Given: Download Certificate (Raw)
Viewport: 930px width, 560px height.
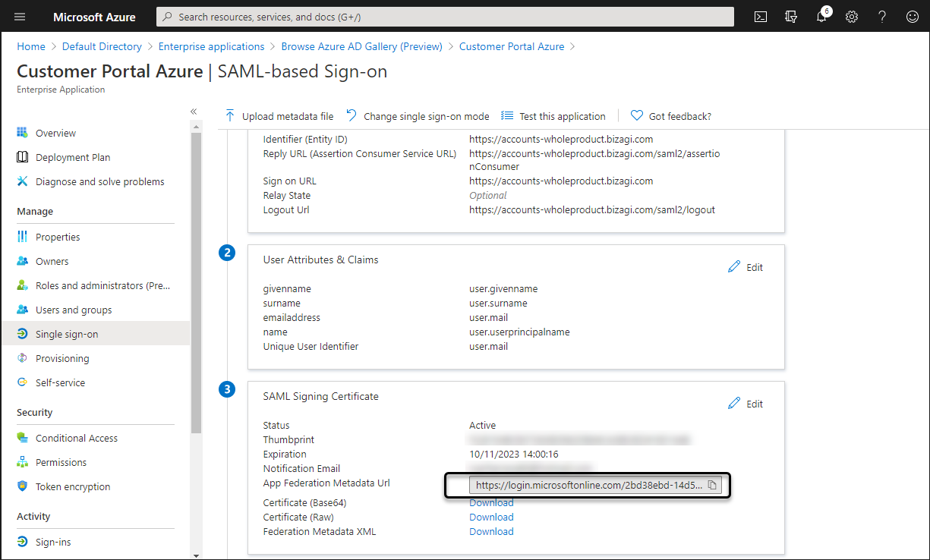Looking at the screenshot, I should (x=491, y=517).
